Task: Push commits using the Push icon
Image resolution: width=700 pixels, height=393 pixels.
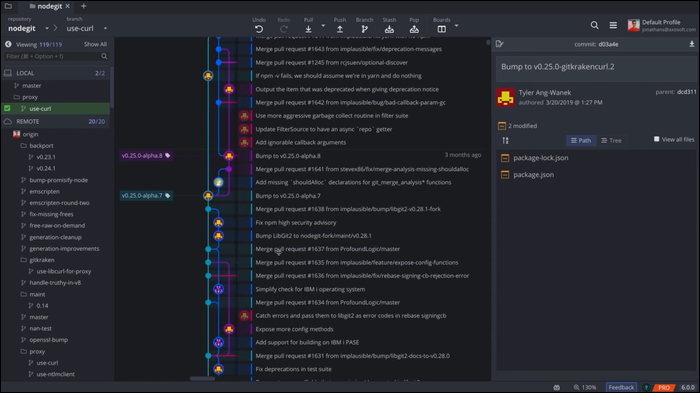Action: point(340,29)
